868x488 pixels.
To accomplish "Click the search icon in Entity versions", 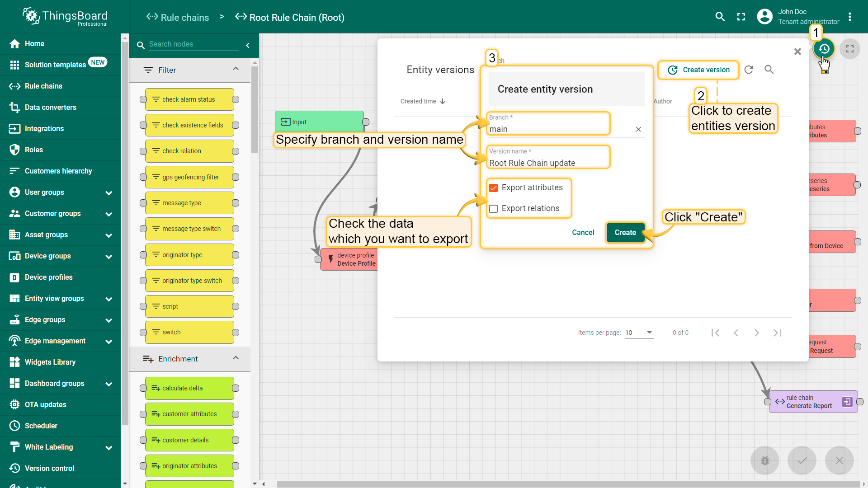I will tap(769, 70).
